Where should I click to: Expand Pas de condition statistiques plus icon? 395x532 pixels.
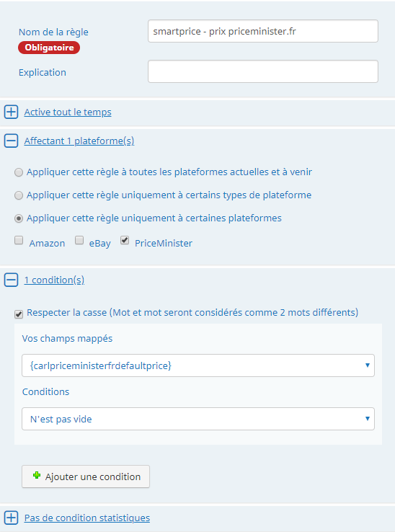pos(11,518)
